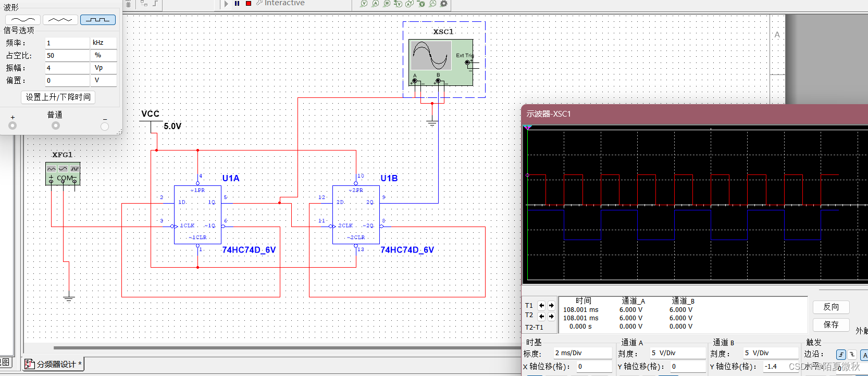Click the amplitude value field
The image size is (868, 376).
pyautogui.click(x=67, y=68)
